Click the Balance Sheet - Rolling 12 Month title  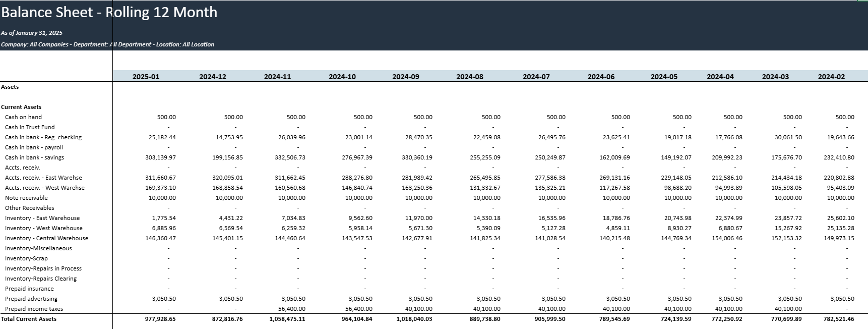[x=109, y=13]
